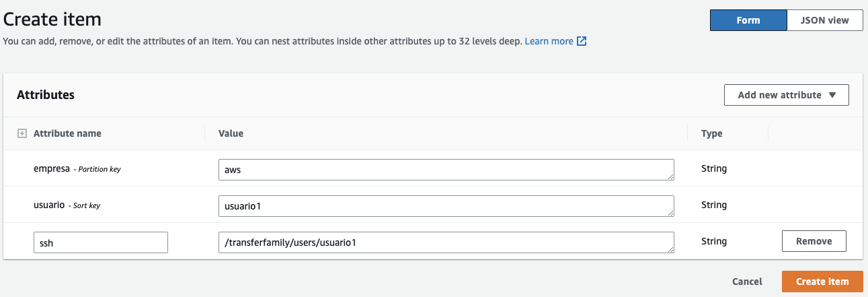The width and height of the screenshot is (868, 297).
Task: Focus the usuario sort key value field
Action: pos(446,206)
